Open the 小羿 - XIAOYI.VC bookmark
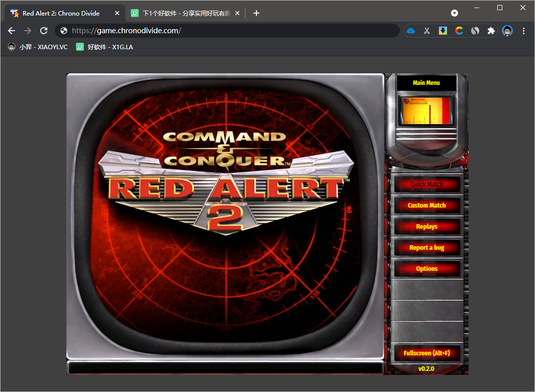The width and height of the screenshot is (535, 392). click(x=38, y=47)
